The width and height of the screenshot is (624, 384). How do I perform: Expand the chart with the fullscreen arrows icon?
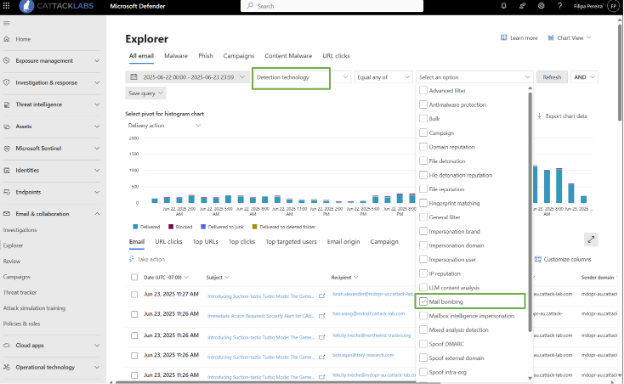coord(591,240)
